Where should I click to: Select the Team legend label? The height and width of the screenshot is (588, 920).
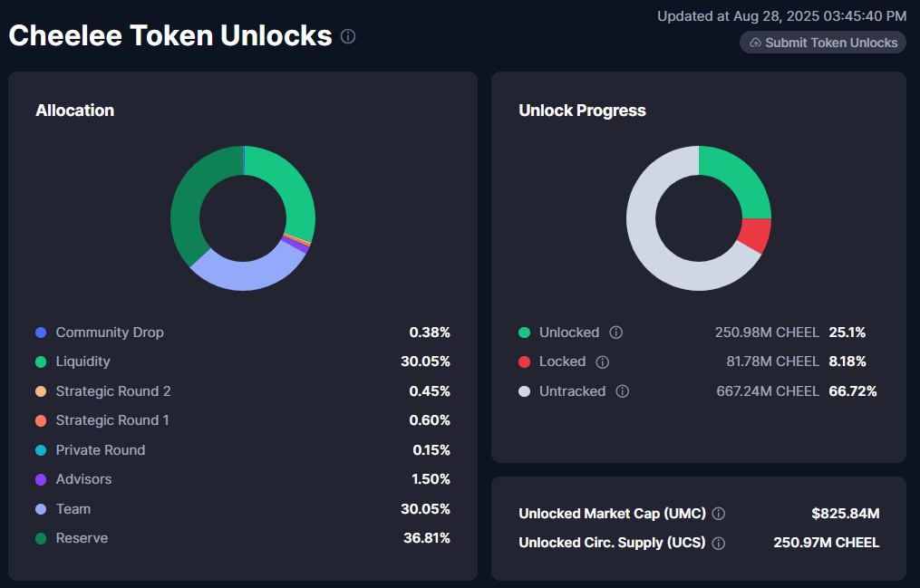73,509
